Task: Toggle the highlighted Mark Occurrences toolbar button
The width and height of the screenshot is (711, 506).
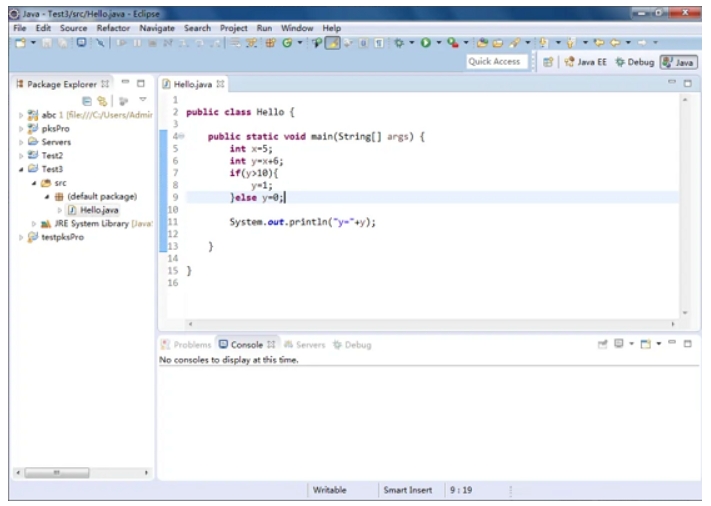Action: [334, 43]
